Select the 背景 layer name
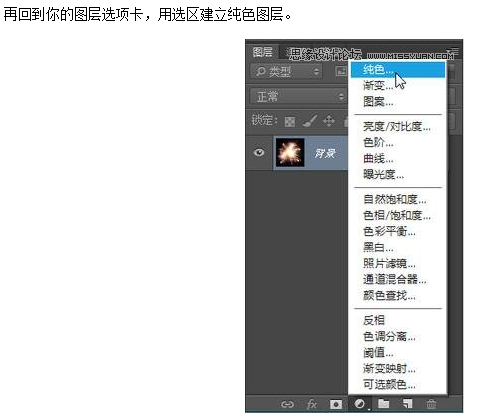The height and width of the screenshot is (413, 478). (325, 153)
